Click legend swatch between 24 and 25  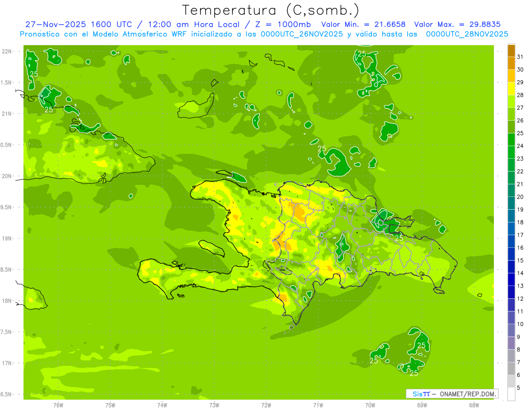[x=512, y=140]
